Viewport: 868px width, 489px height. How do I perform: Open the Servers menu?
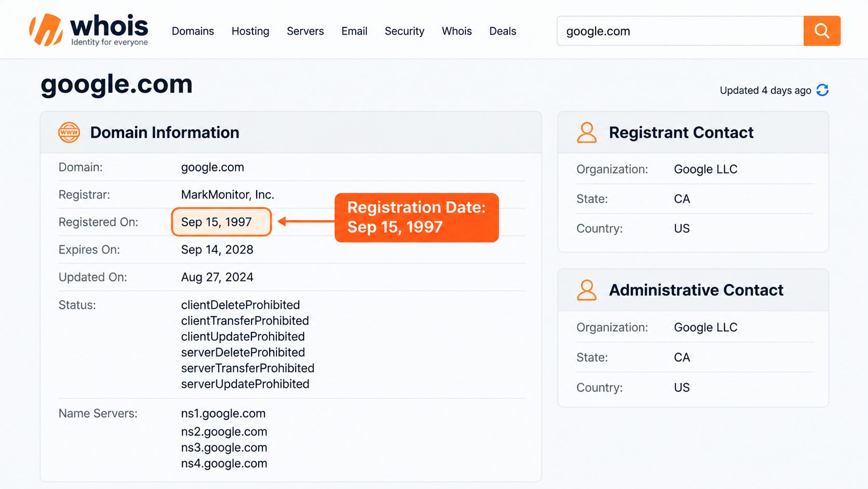click(x=305, y=31)
